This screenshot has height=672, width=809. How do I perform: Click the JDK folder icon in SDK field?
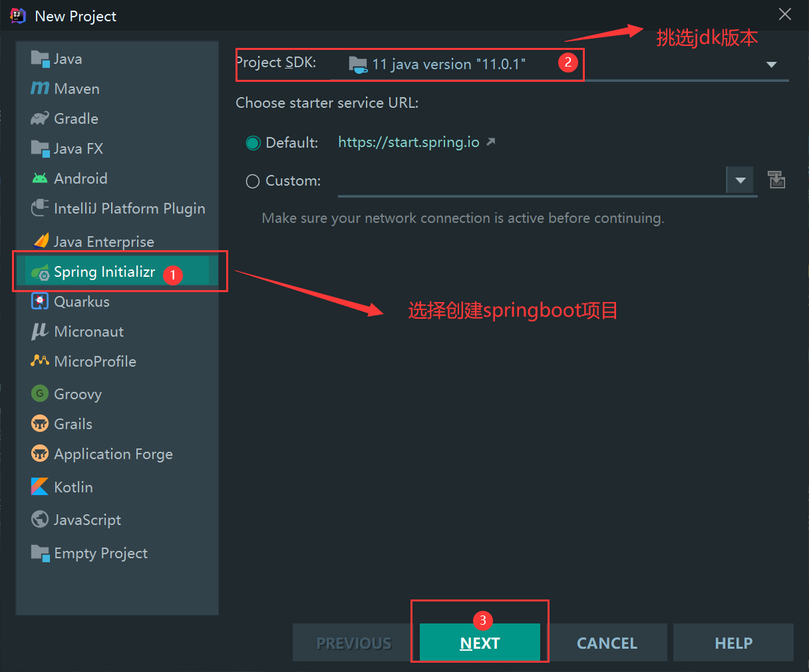pos(358,65)
